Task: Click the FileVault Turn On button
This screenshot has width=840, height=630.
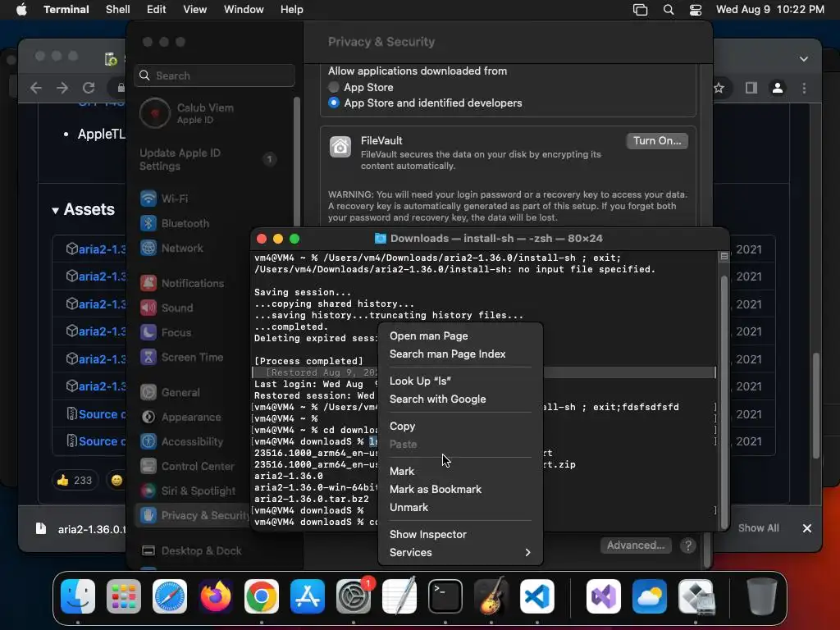Action: (x=657, y=141)
